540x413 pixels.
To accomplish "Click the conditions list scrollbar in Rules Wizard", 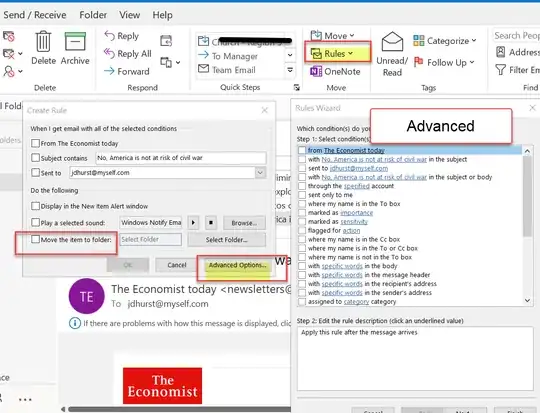I will pyautogui.click(x=527, y=196).
